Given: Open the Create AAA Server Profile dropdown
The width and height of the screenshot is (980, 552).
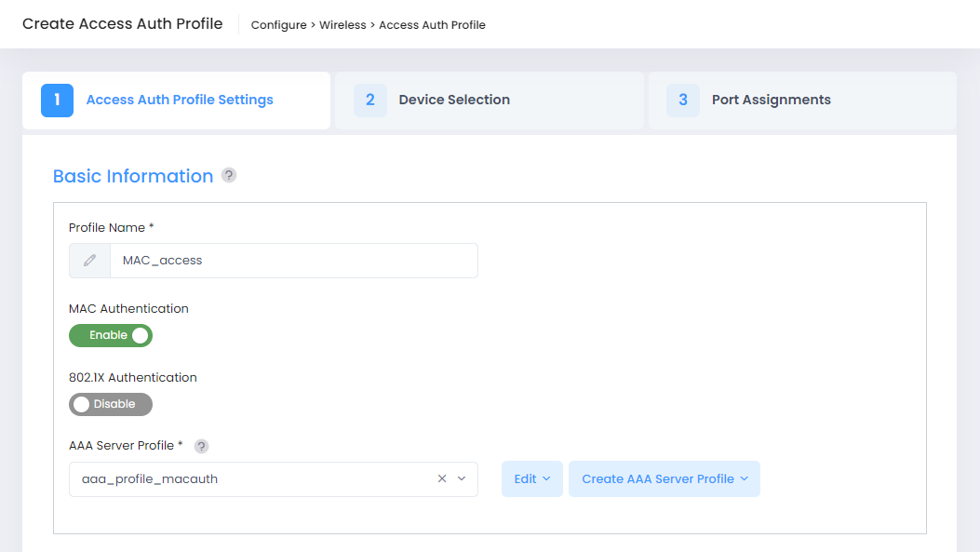Looking at the screenshot, I should click(665, 478).
